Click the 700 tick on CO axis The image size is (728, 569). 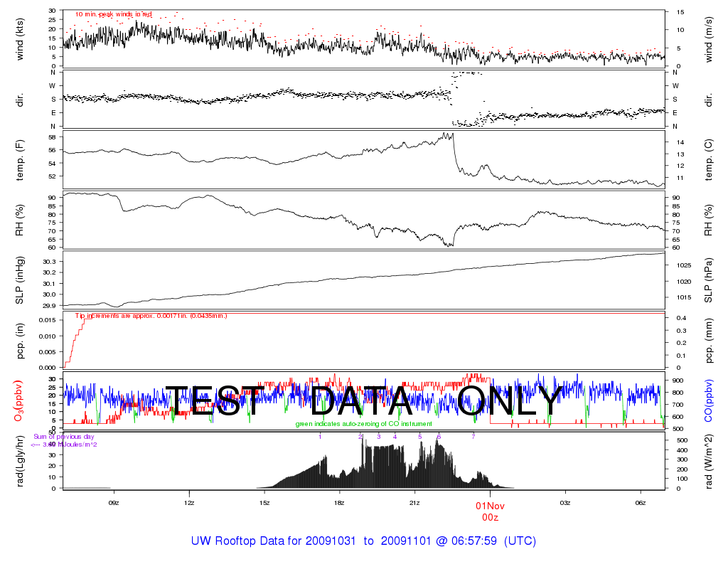click(x=678, y=405)
